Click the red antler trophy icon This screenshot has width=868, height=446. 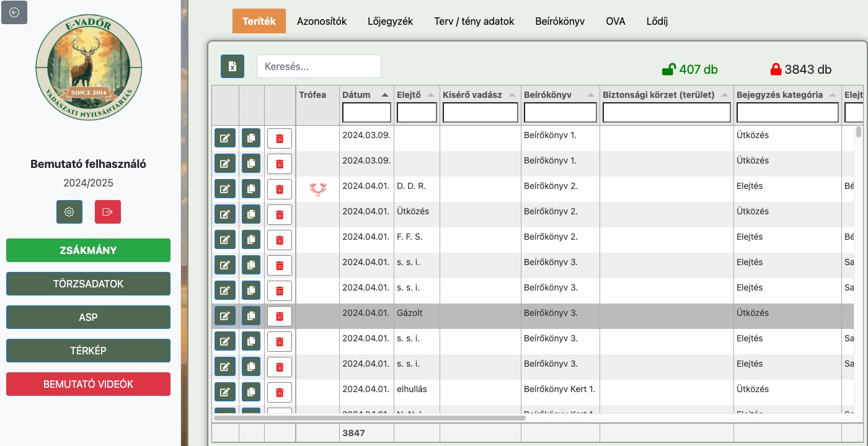click(318, 190)
